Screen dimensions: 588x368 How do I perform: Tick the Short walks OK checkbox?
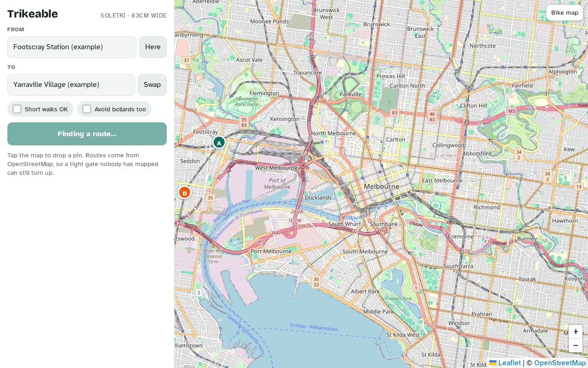click(17, 109)
